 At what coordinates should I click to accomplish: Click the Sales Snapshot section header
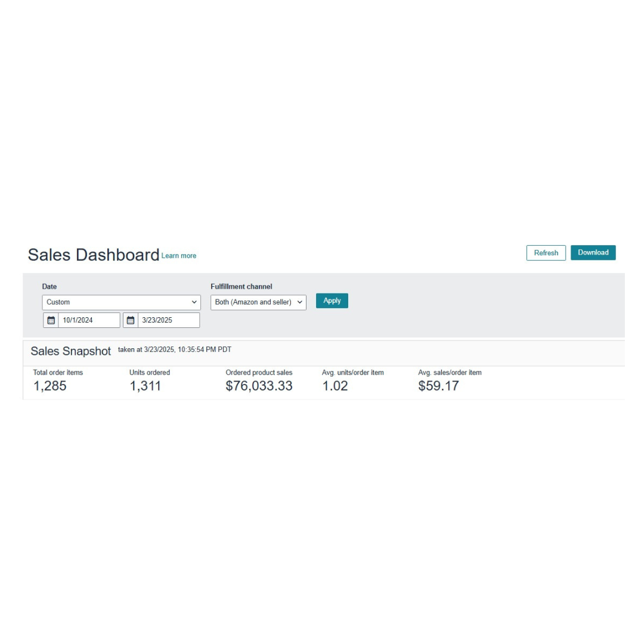pos(71,351)
